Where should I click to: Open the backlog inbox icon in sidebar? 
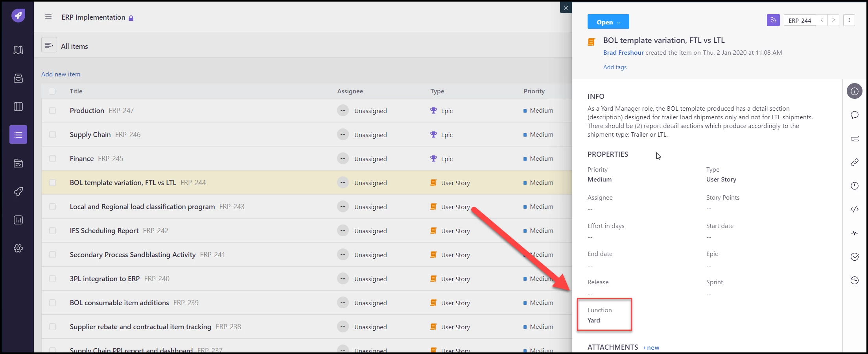(x=18, y=78)
